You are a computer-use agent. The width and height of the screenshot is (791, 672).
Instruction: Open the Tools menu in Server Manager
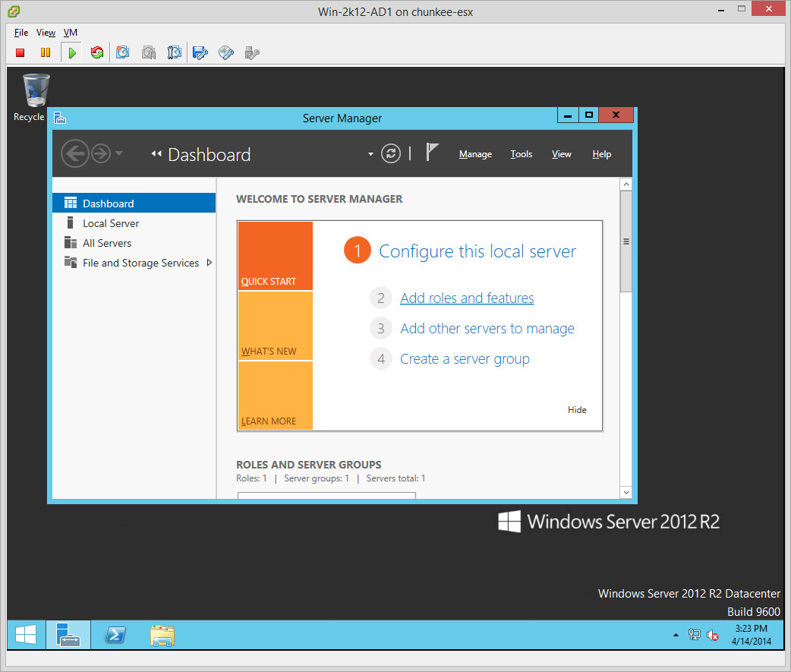pos(521,154)
